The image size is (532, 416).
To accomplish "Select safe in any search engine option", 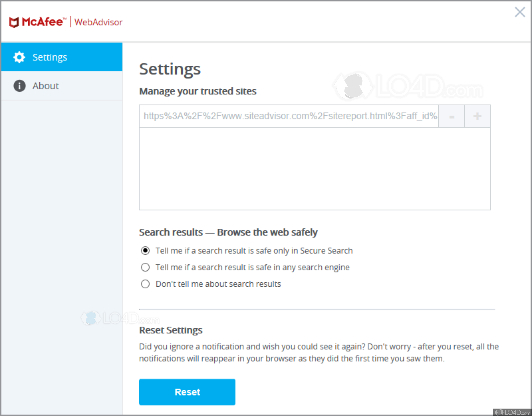I will pos(145,267).
